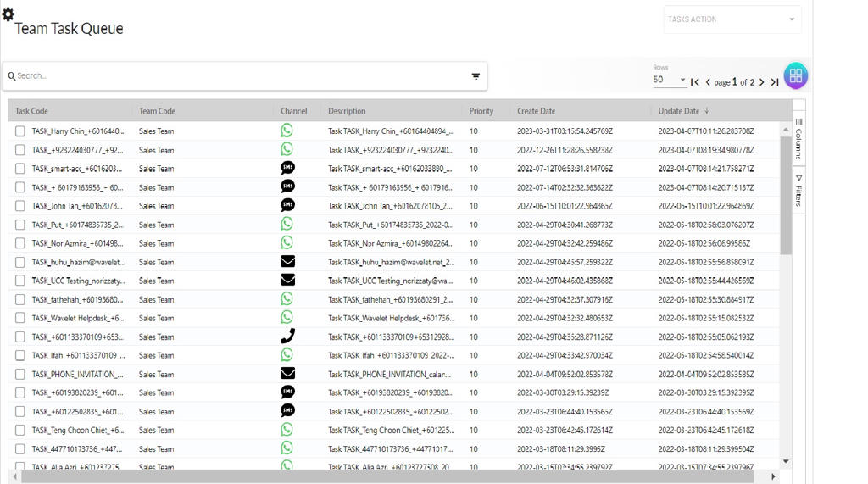This screenshot has height=484, width=868.
Task: Open the TASKS ACTION dropdown
Action: 732,19
